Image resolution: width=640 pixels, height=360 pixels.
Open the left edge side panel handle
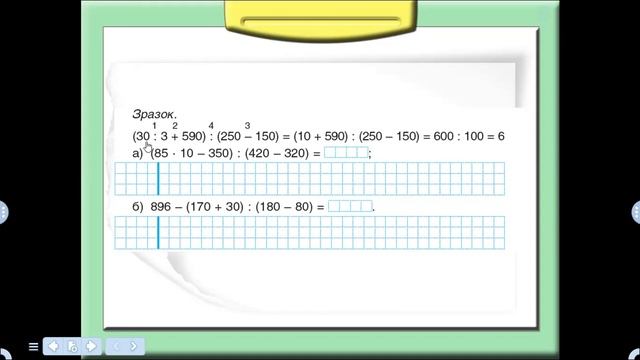point(3,212)
